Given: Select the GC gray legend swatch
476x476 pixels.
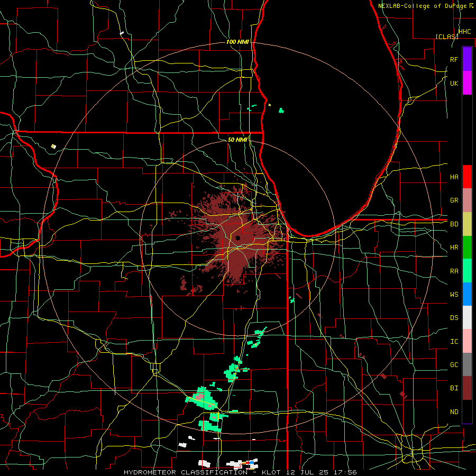Looking at the screenshot, I should click(x=467, y=364).
